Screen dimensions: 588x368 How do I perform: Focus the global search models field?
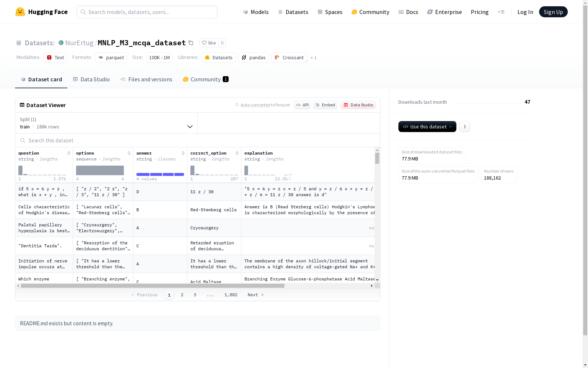(147, 12)
